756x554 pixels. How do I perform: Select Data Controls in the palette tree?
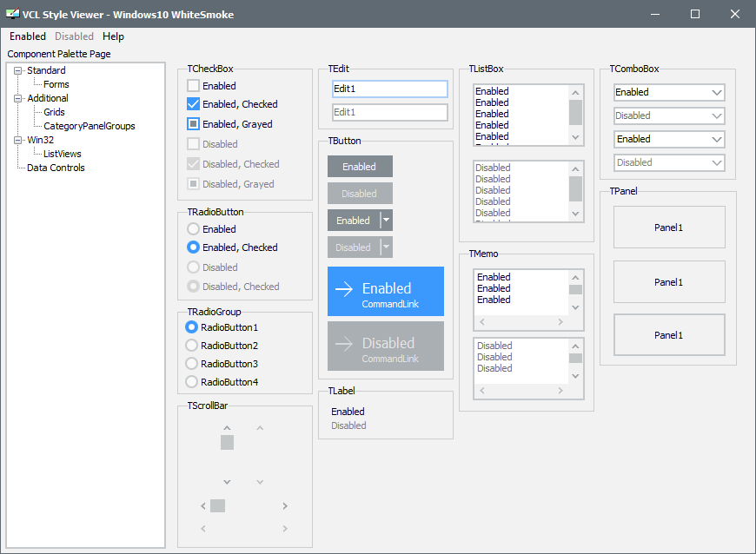pos(56,168)
